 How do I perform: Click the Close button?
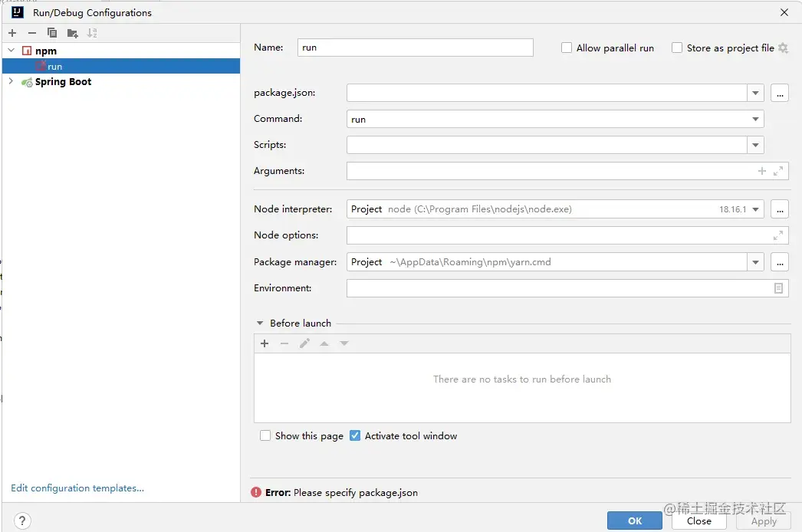tap(699, 521)
